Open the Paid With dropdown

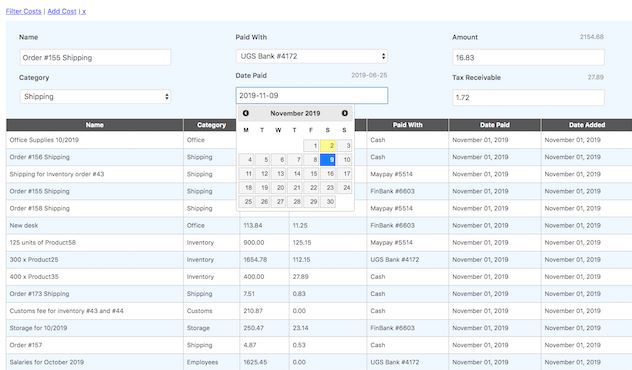(x=312, y=56)
